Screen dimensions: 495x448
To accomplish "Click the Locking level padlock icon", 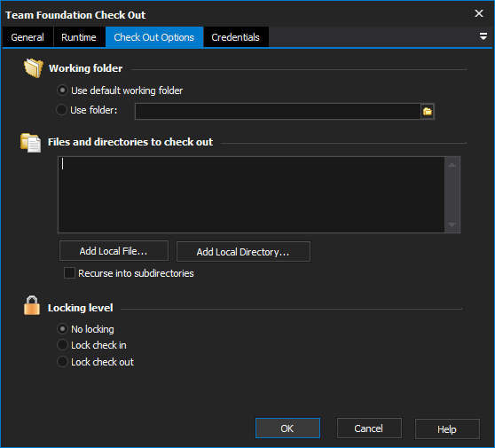I will click(32, 305).
